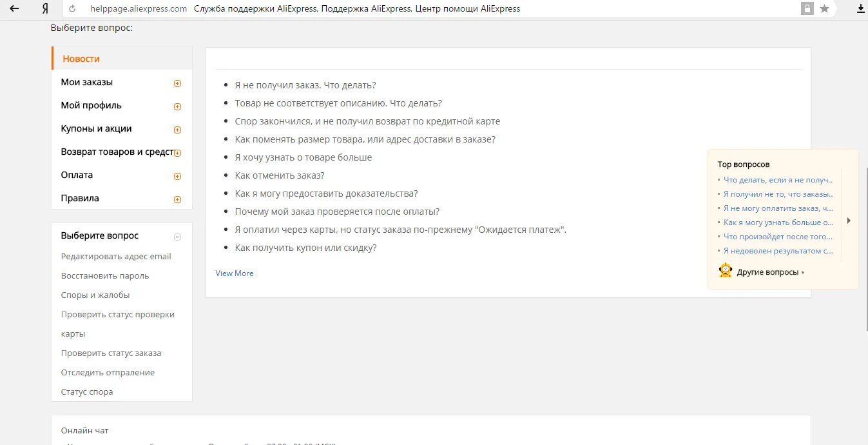Open the Yandex home icon

click(x=44, y=9)
